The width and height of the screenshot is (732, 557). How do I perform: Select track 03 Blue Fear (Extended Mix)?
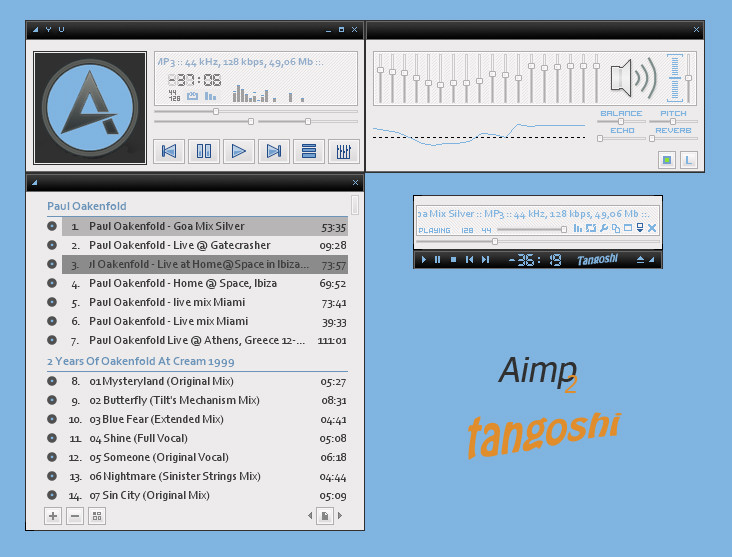point(205,419)
